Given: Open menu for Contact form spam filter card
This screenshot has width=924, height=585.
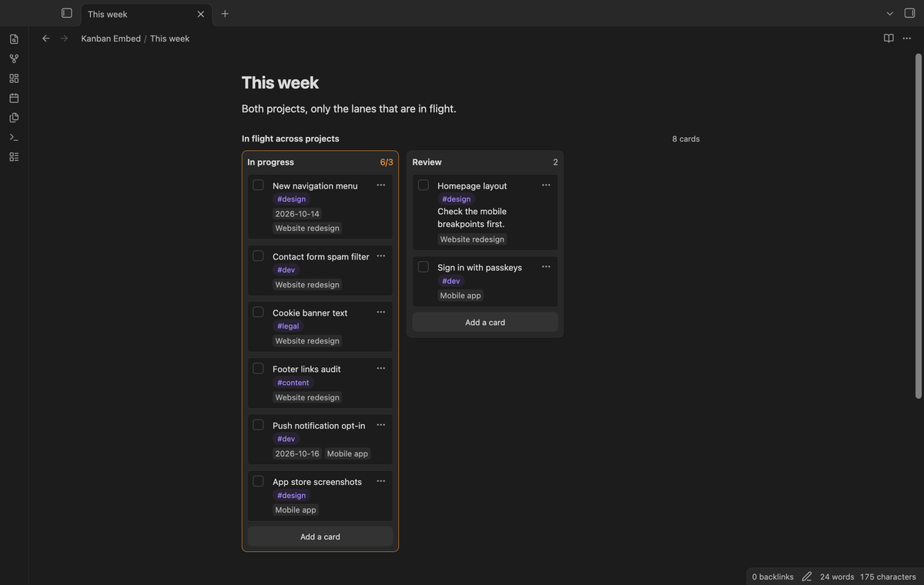Looking at the screenshot, I should pyautogui.click(x=381, y=256).
